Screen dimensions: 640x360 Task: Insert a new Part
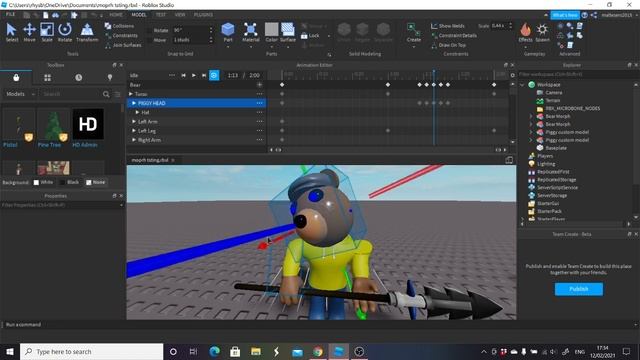228,32
